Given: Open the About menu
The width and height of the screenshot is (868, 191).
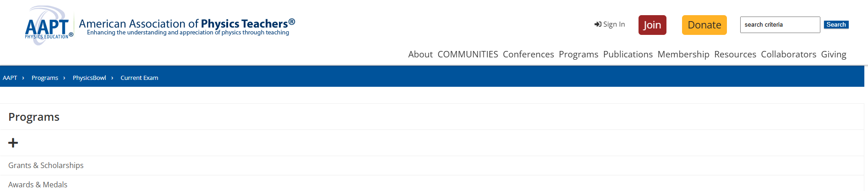Looking at the screenshot, I should point(420,54).
